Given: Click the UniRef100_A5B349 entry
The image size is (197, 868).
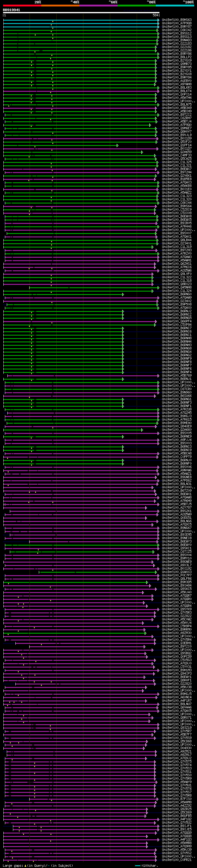Looking at the screenshot, I should pos(177,108).
